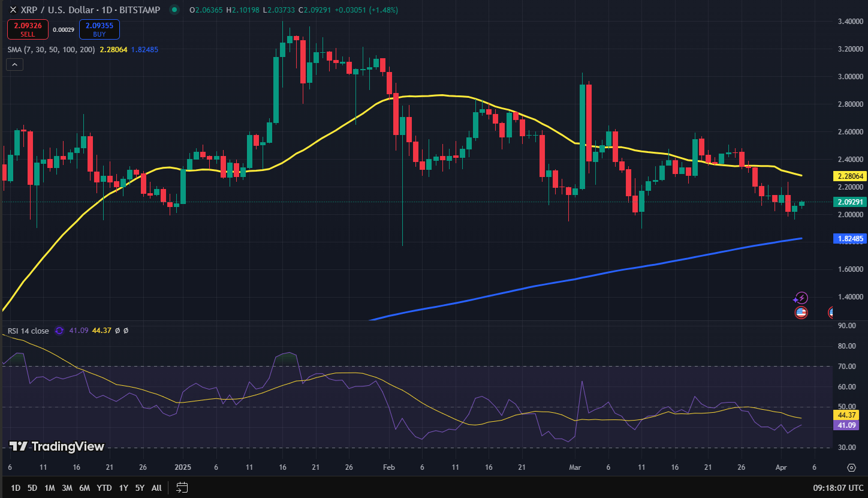Open the US flag economic event marker
Screen dimensions: 868x498
click(x=801, y=312)
